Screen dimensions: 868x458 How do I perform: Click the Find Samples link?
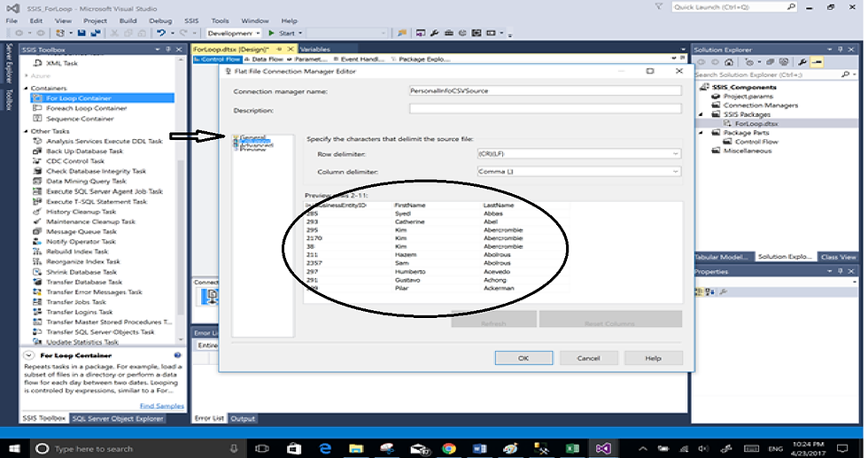161,406
